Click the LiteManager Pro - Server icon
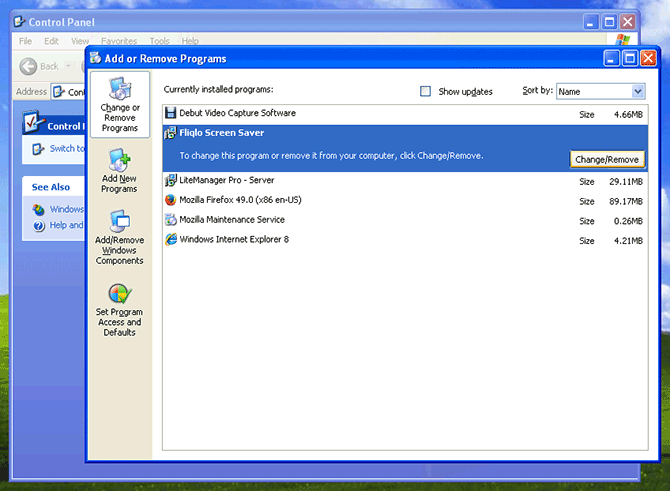670x491 pixels. point(170,180)
